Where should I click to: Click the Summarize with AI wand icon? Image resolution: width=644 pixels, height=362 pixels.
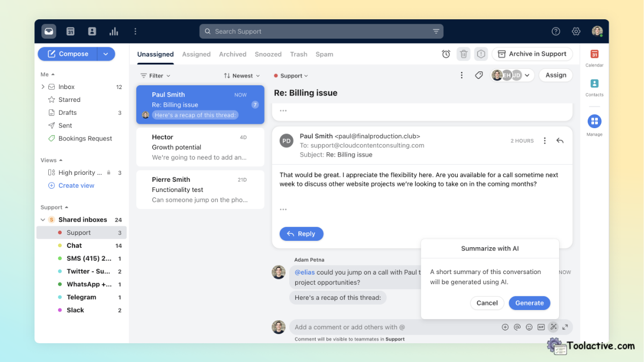[553, 327]
